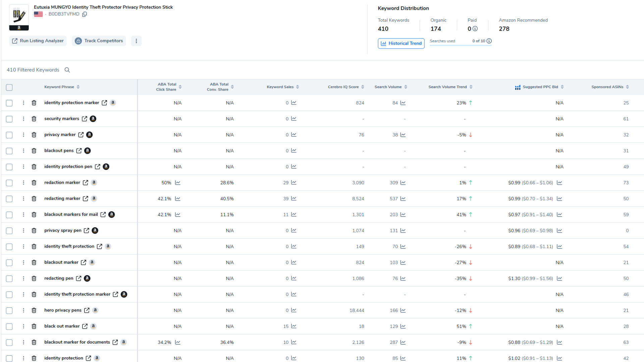View search volume chart for 'redacting marker'
This screenshot has width=644, height=362.
coord(403,199)
